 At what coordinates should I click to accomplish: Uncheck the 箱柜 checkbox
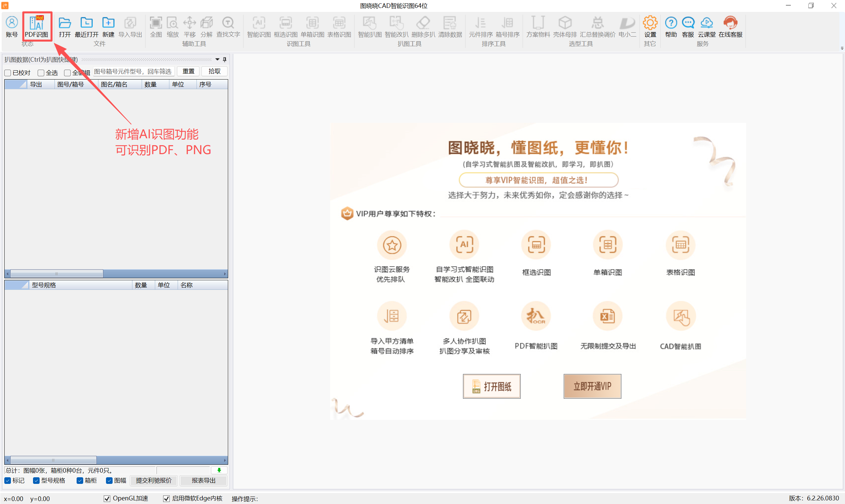(x=80, y=480)
